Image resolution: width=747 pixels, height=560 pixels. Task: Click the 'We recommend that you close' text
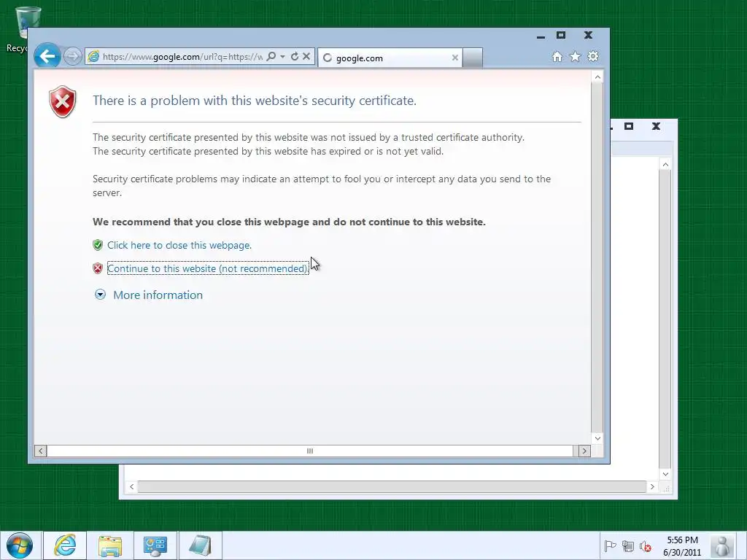point(289,222)
